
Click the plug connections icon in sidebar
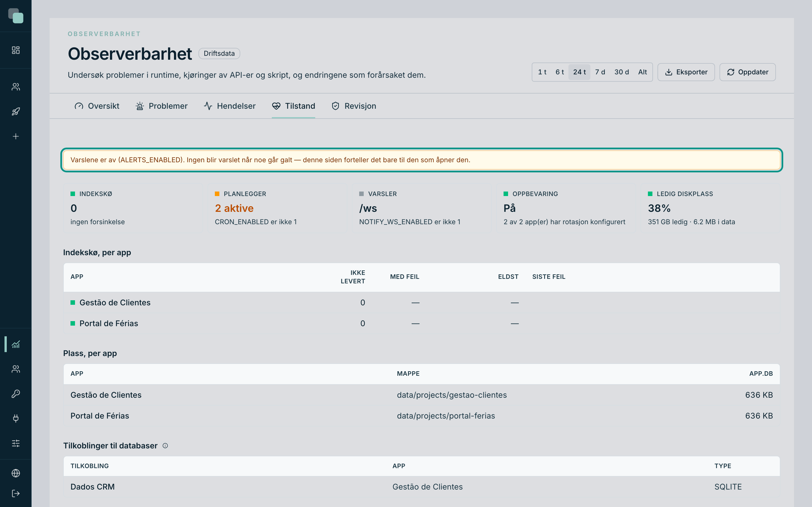point(16,419)
